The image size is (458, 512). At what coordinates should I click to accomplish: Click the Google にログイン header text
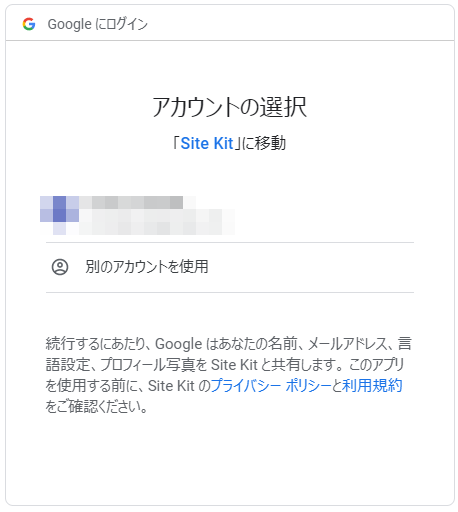pyautogui.click(x=97, y=24)
